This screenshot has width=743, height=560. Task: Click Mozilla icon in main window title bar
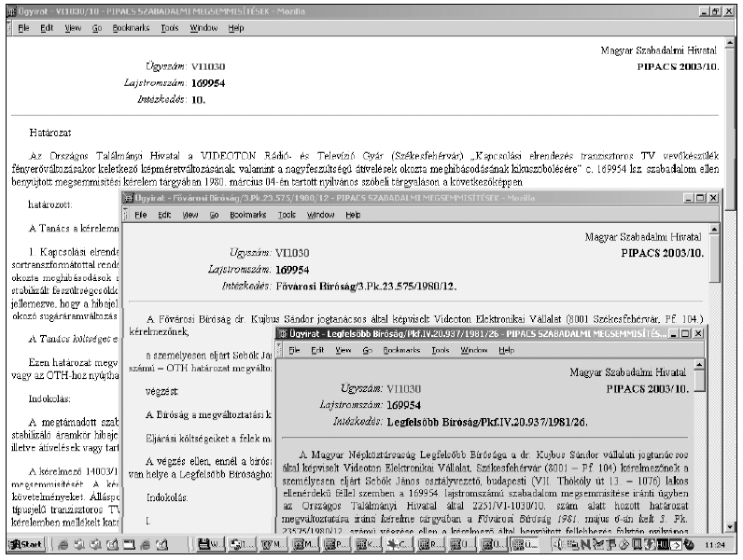click(x=7, y=7)
